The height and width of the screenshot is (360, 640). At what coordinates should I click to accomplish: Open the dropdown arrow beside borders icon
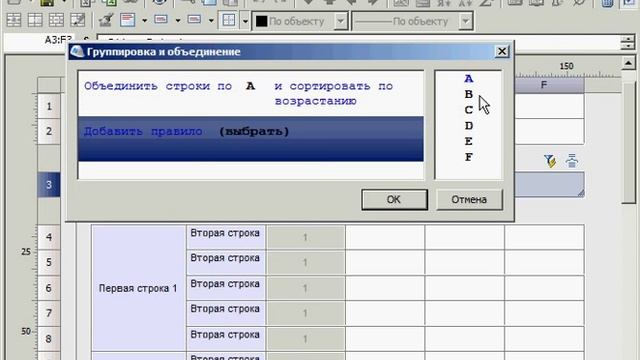point(245,20)
